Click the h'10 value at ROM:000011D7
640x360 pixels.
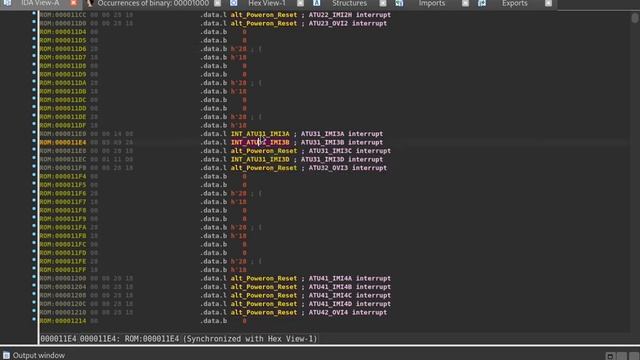(239, 58)
